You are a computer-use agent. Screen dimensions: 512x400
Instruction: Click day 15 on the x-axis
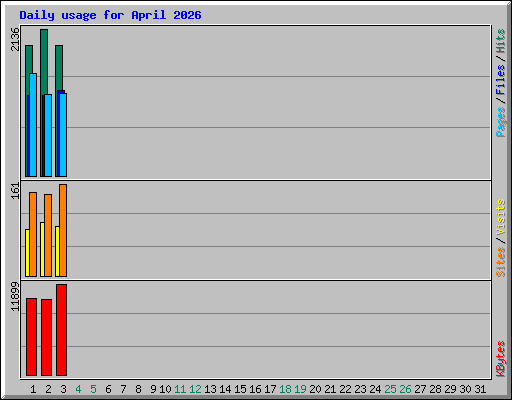240,389
